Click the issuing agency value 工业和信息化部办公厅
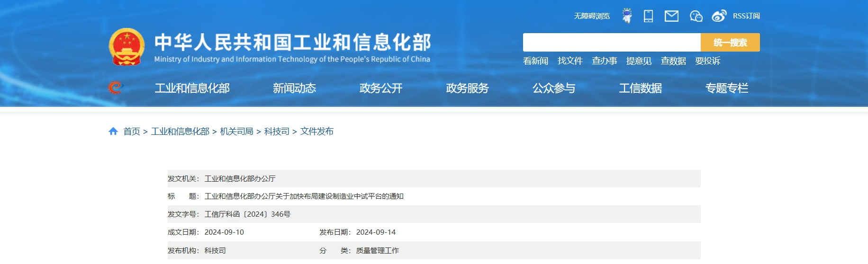The width and height of the screenshot is (868, 264). click(240, 179)
